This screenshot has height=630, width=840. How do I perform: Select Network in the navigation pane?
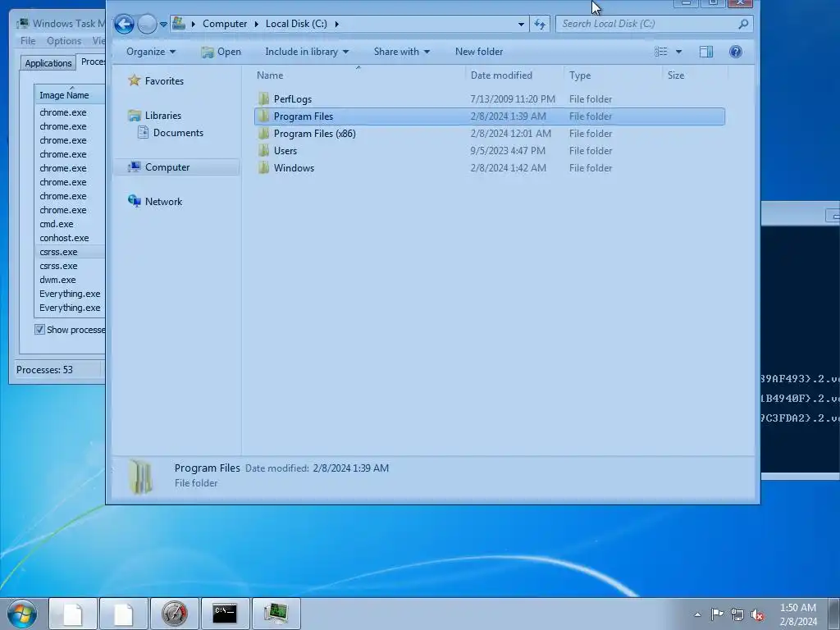(163, 202)
